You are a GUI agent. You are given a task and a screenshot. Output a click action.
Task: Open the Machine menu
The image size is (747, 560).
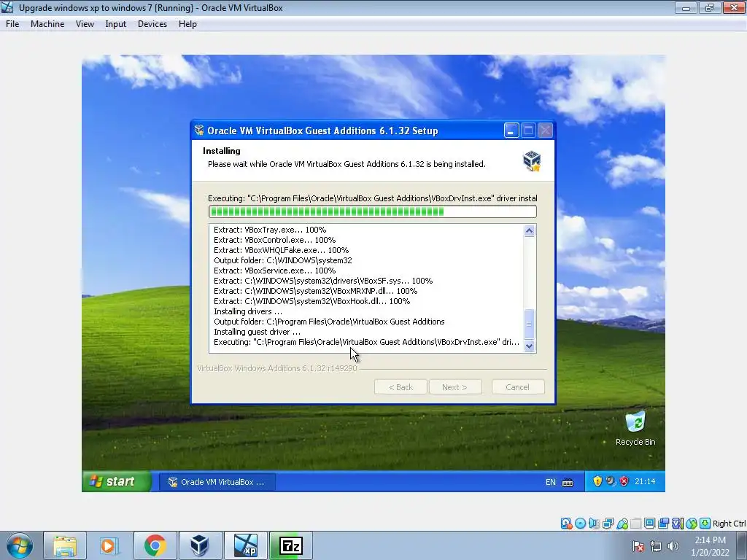47,24
